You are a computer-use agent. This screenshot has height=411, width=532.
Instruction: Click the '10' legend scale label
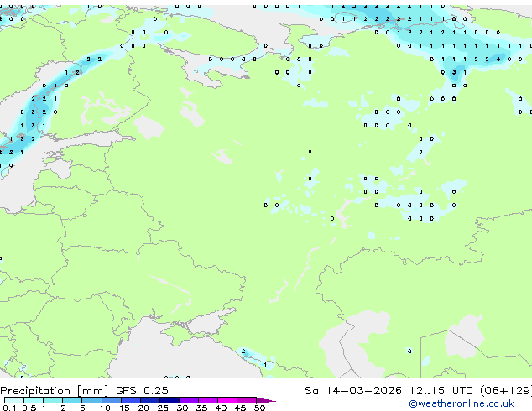pyautogui.click(x=105, y=408)
